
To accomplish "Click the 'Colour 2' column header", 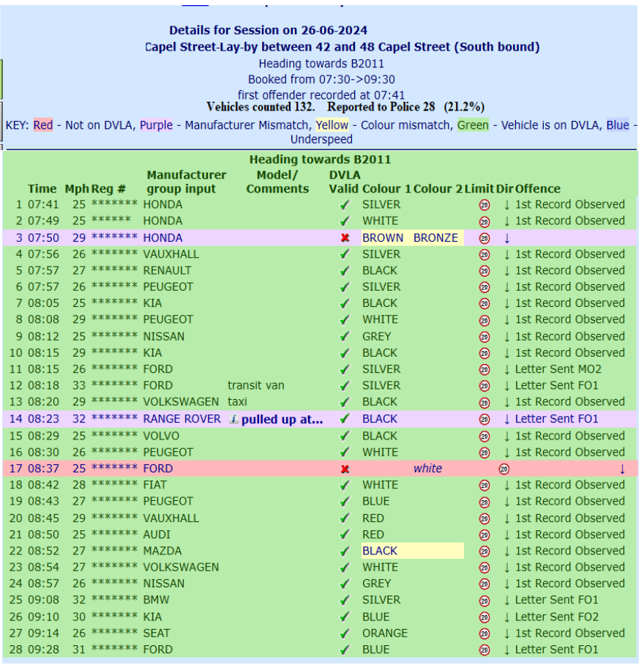I will point(438,189).
